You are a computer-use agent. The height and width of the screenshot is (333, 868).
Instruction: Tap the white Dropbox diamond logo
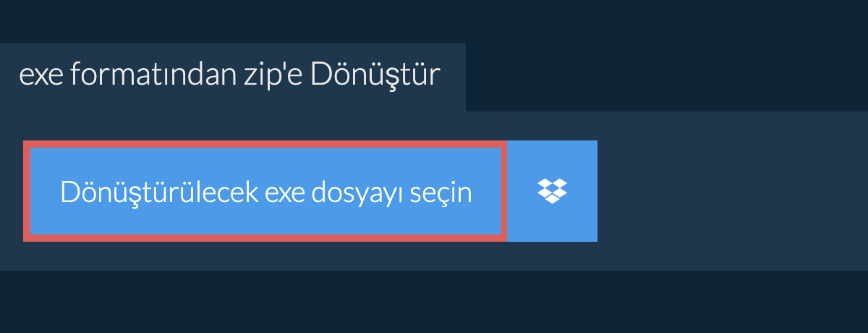click(553, 191)
